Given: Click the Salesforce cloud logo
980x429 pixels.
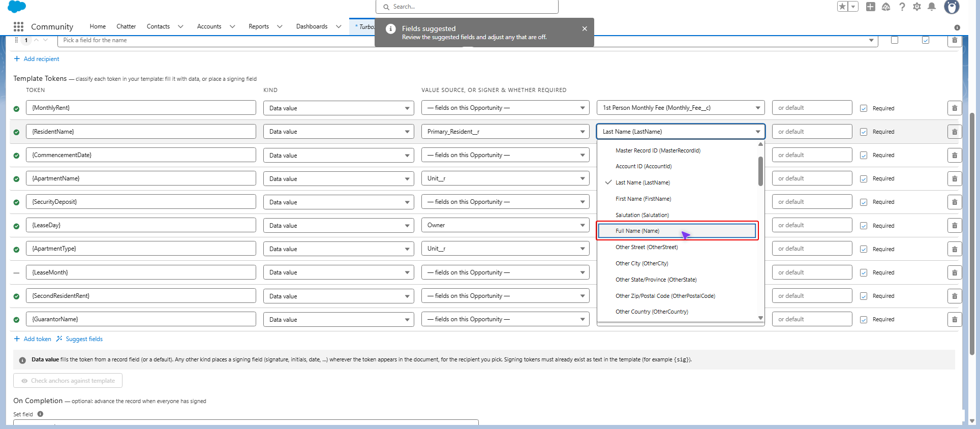Looking at the screenshot, I should pos(17,7).
